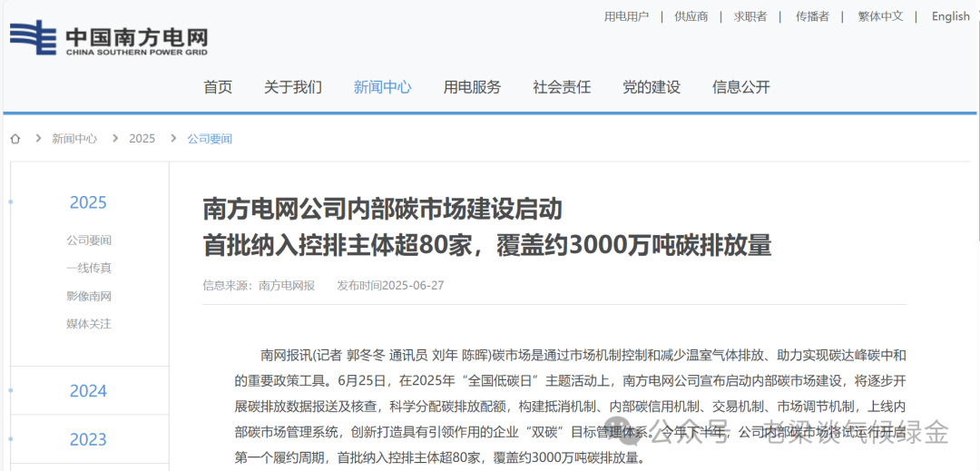Select 公司要闻 in the sidebar list
This screenshot has height=471, width=980.
89,240
